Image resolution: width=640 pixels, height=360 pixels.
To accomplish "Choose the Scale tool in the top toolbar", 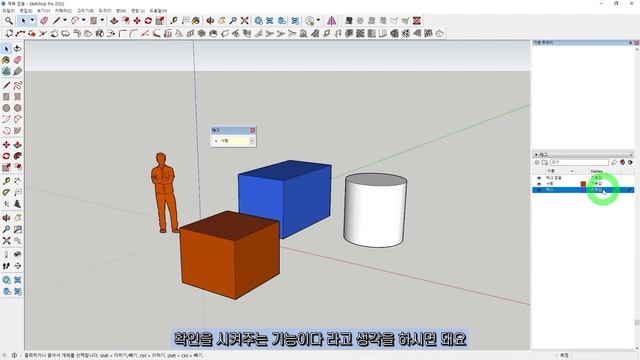I will tap(160, 20).
